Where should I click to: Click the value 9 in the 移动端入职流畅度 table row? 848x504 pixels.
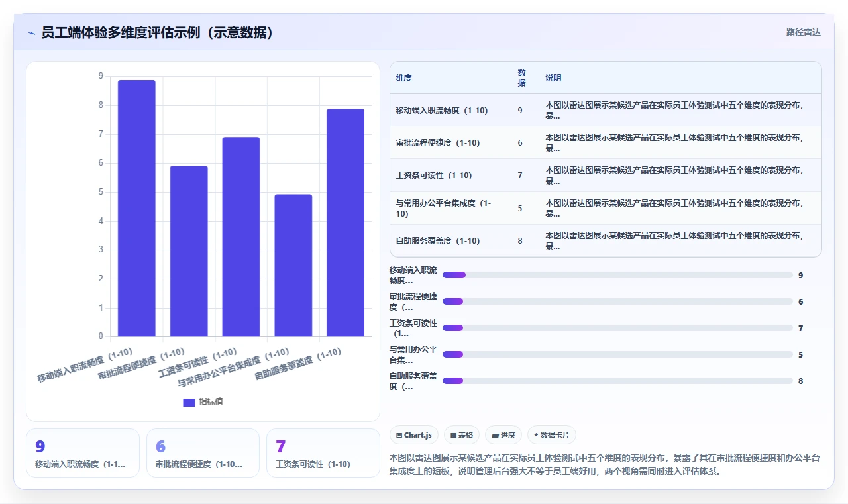(x=520, y=111)
